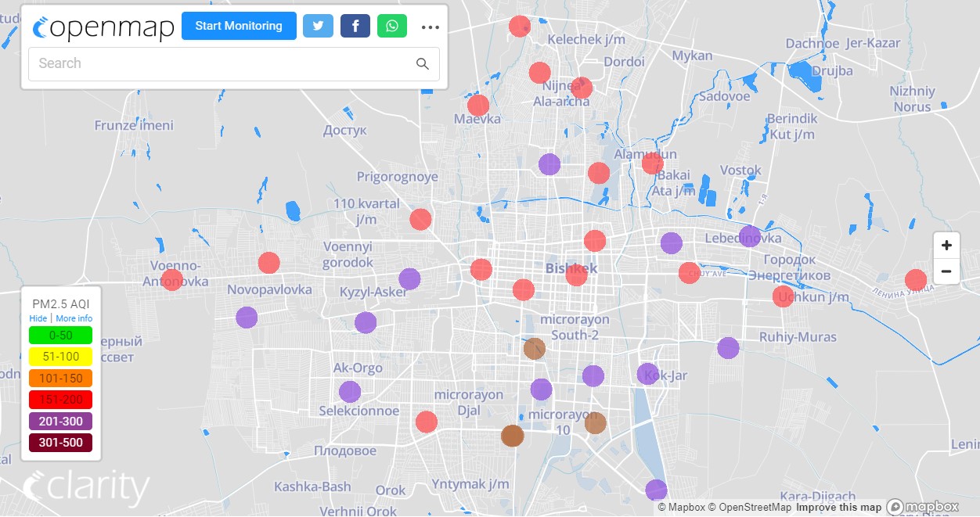This screenshot has height=517, width=980.
Task: Click the Facebook share icon
Action: [355, 26]
